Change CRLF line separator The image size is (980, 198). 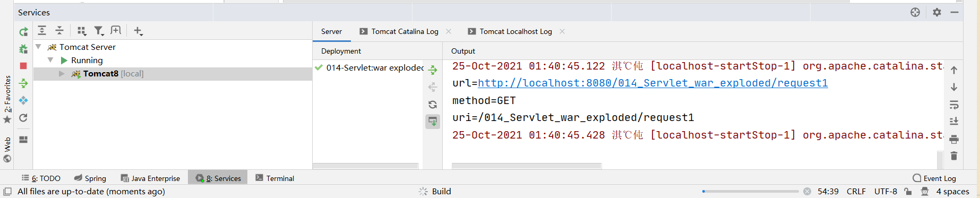click(856, 192)
